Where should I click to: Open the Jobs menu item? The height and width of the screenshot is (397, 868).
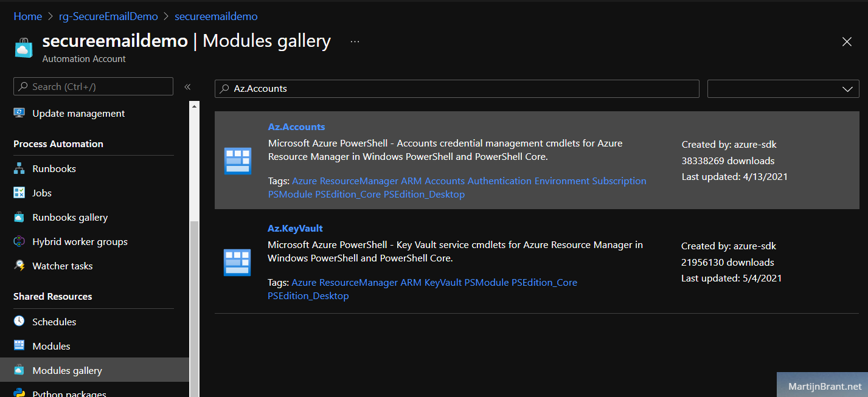(42, 193)
